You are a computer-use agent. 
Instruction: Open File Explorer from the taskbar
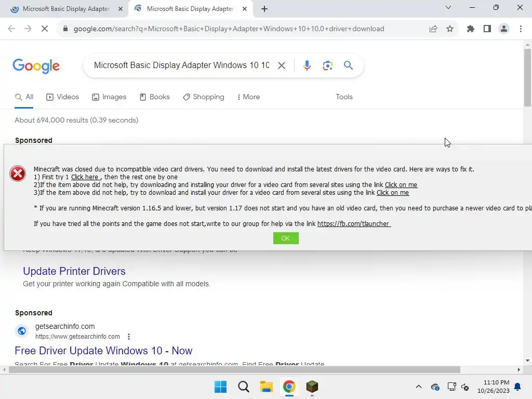click(267, 387)
